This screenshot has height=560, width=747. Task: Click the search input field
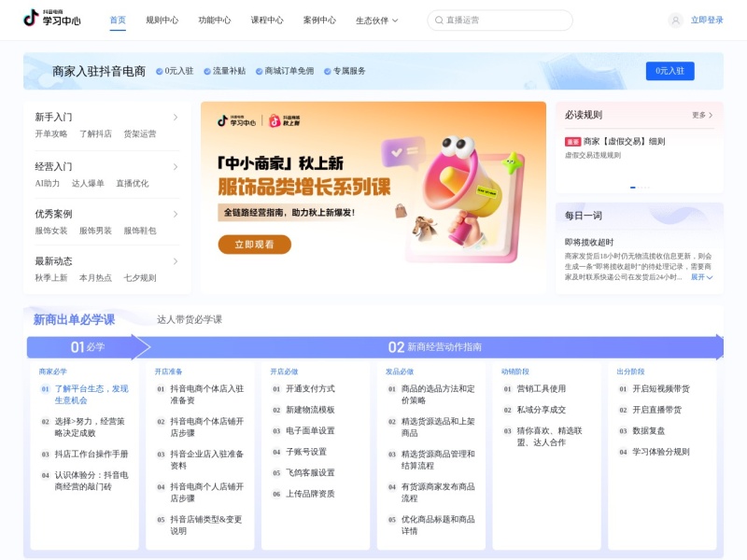coord(500,20)
